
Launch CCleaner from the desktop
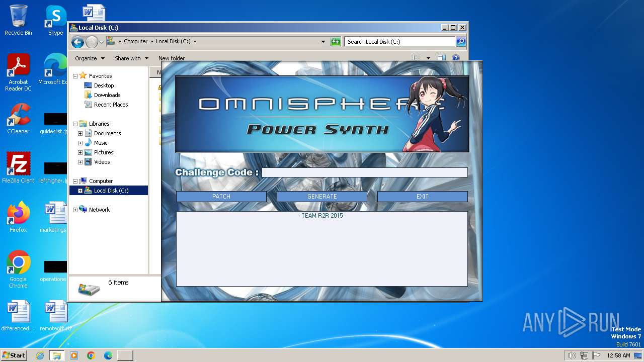[18, 119]
